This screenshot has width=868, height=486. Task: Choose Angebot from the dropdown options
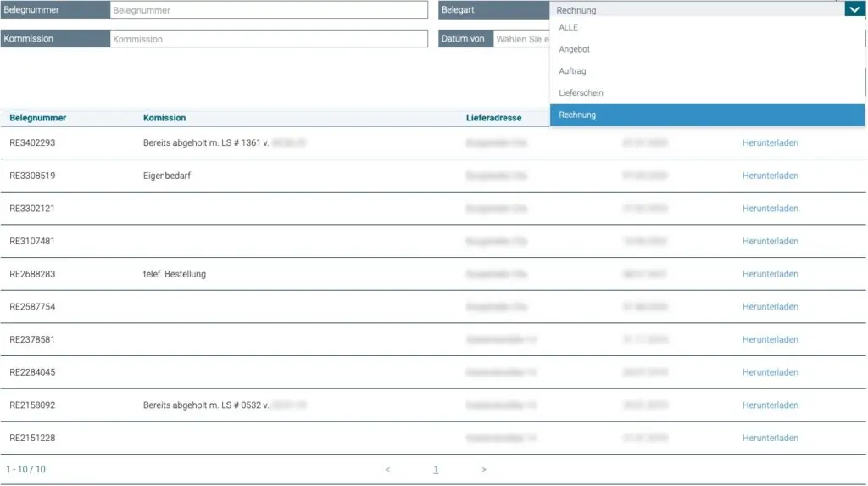[574, 50]
